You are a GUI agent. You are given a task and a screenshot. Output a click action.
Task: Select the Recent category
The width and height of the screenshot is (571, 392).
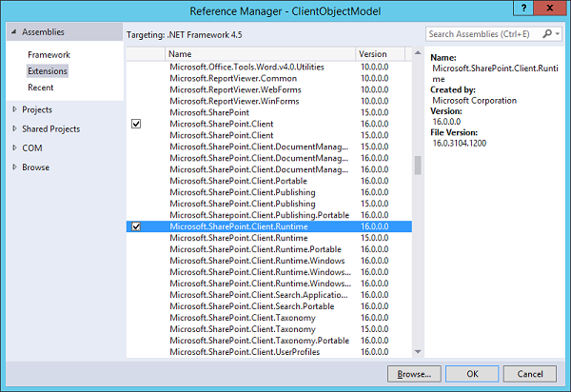tap(40, 88)
